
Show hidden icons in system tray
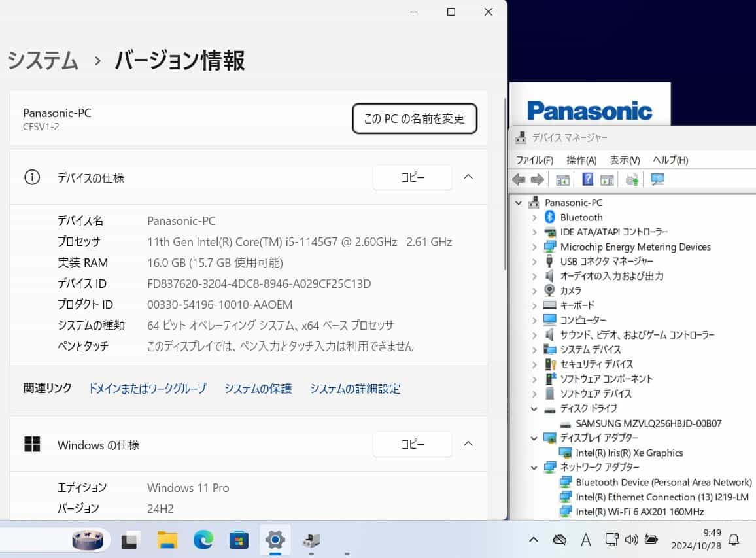[x=534, y=540]
